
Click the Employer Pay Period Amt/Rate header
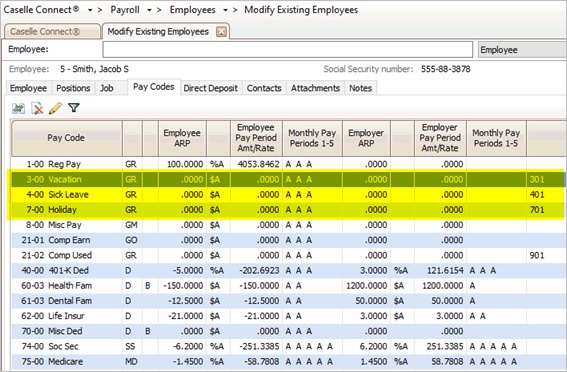pos(440,138)
